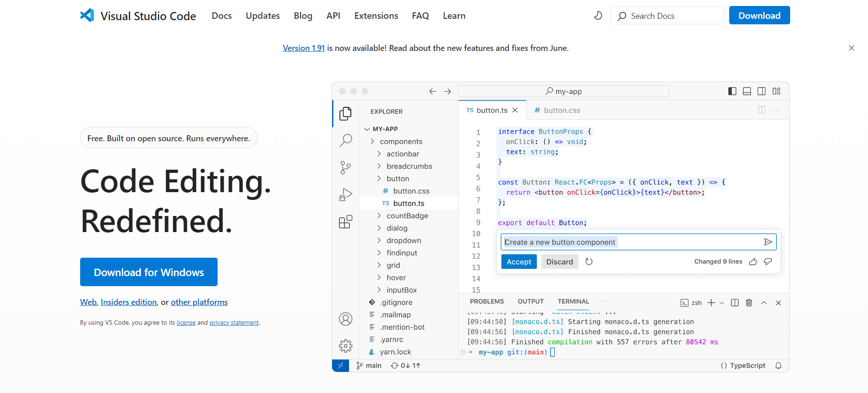Open the Docs nav menu item

pos(222,16)
